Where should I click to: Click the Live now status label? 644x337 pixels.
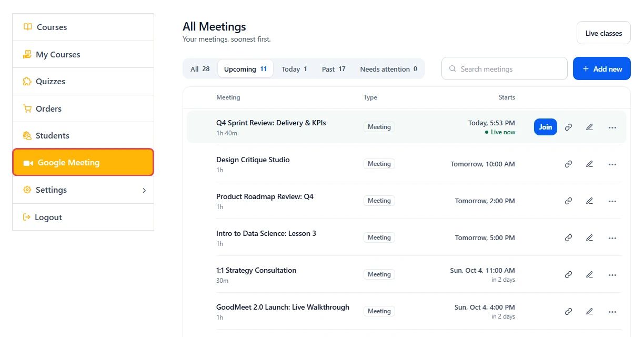pyautogui.click(x=500, y=132)
